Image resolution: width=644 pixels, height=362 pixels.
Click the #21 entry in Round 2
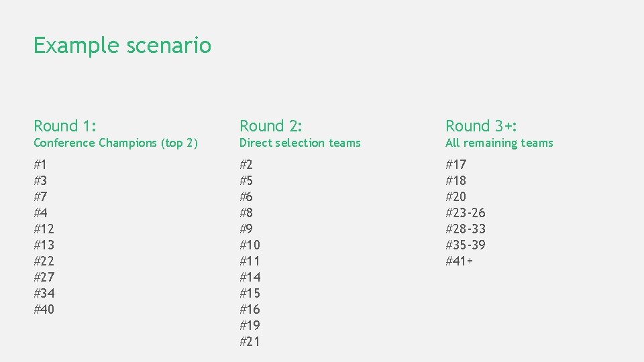point(250,341)
